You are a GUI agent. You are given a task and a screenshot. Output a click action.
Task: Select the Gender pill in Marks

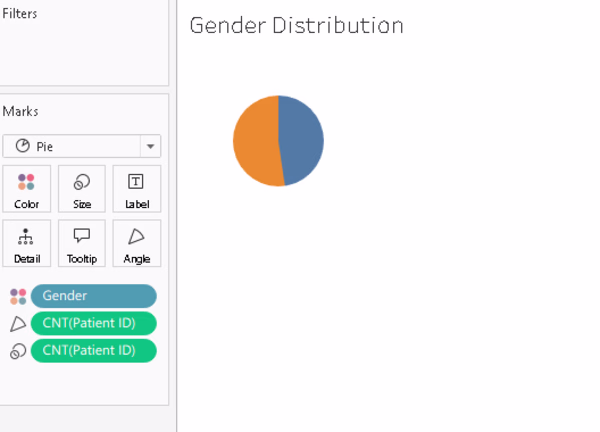[x=94, y=296]
